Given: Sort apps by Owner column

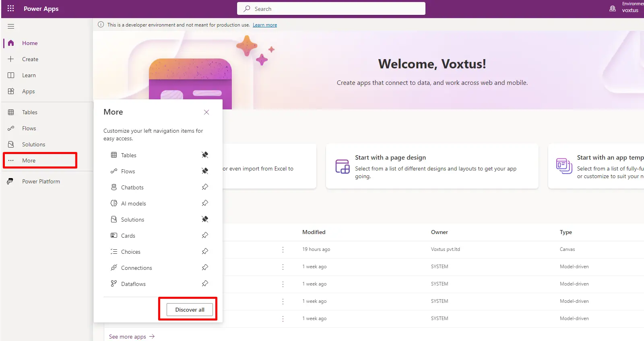Looking at the screenshot, I should pyautogui.click(x=439, y=232).
